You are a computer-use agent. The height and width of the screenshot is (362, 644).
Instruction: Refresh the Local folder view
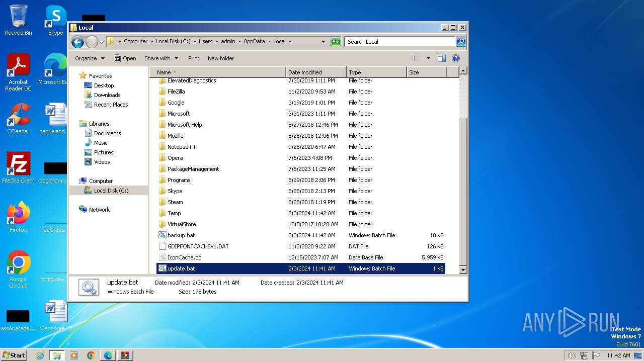point(336,42)
